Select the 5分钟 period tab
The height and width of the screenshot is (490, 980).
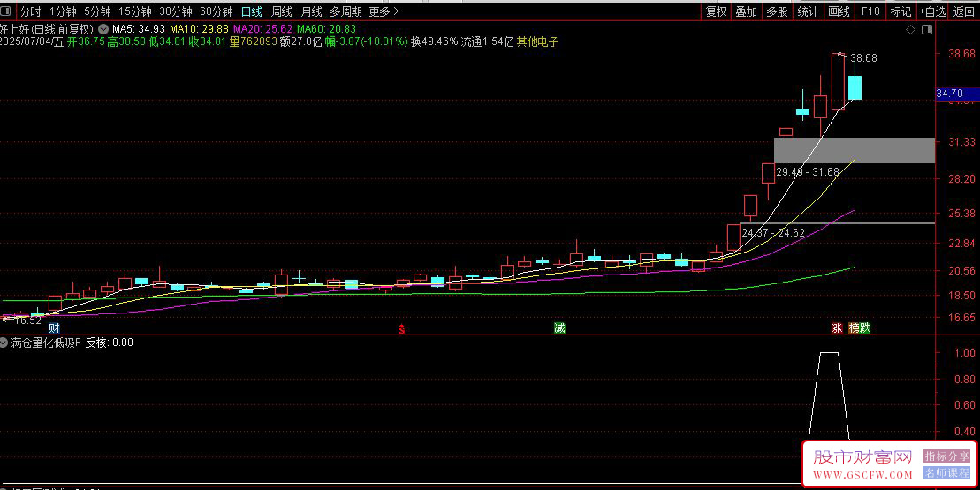pos(97,11)
